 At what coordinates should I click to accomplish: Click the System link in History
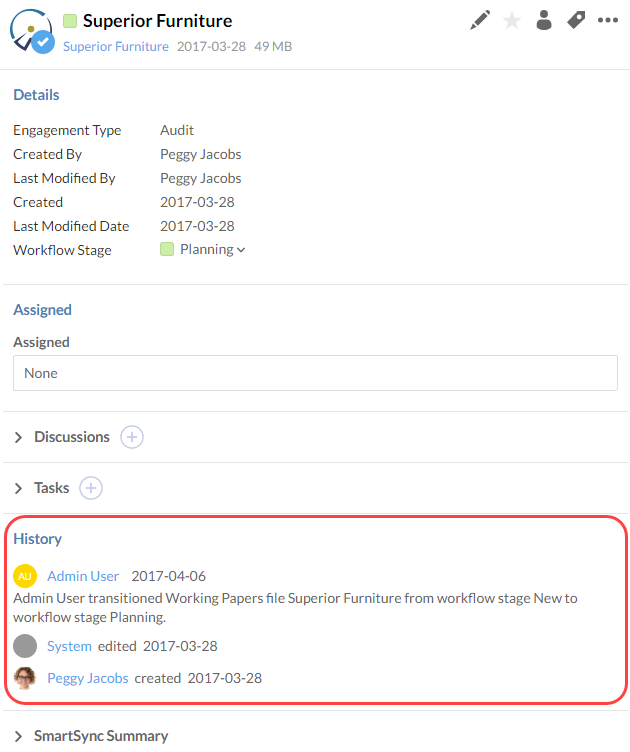pos(69,646)
